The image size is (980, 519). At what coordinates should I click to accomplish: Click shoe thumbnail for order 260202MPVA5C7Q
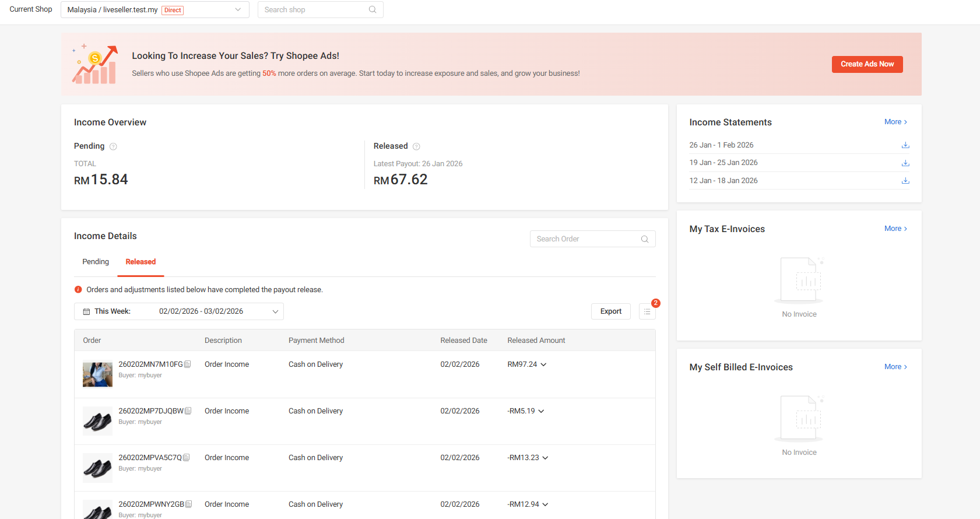(97, 468)
